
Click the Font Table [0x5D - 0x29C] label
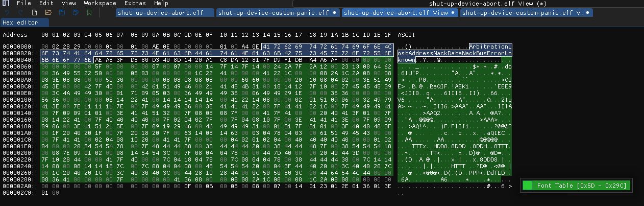[581, 186]
